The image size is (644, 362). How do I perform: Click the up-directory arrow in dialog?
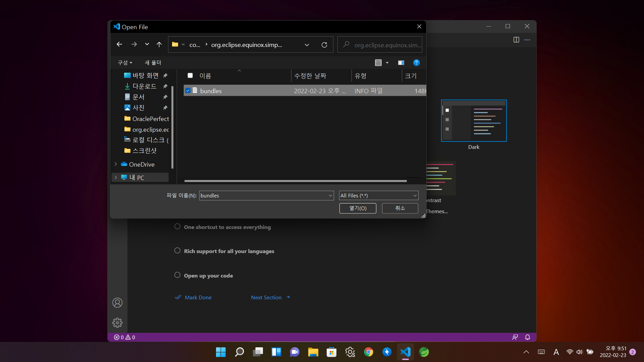159,44
